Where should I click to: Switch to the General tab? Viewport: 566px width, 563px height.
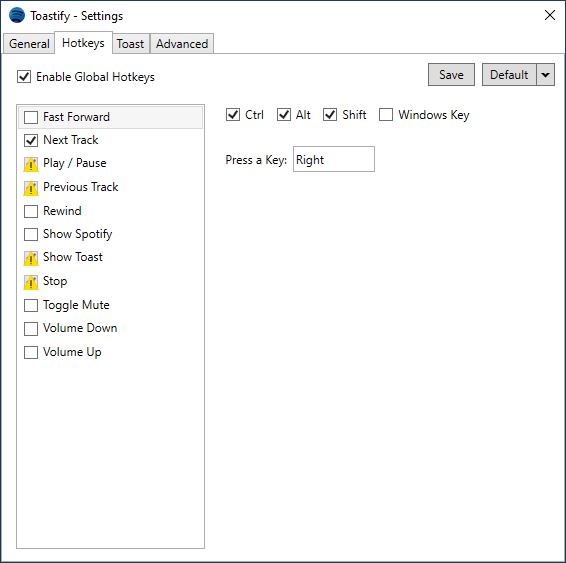29,44
